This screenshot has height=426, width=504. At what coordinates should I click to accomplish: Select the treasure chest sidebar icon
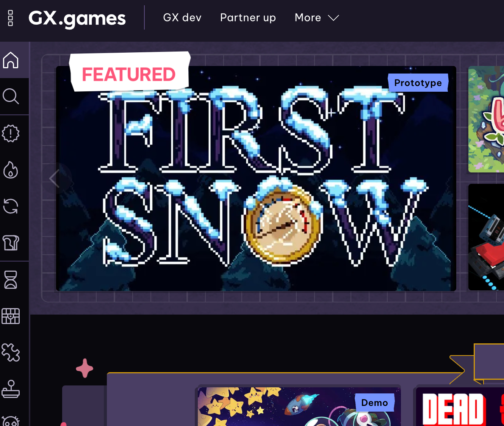click(11, 316)
